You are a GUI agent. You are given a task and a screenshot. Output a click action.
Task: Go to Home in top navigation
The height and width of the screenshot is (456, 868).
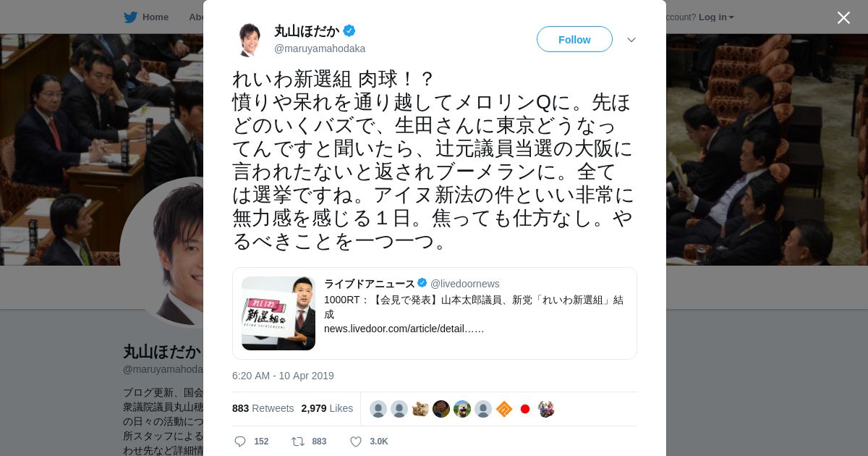click(155, 17)
